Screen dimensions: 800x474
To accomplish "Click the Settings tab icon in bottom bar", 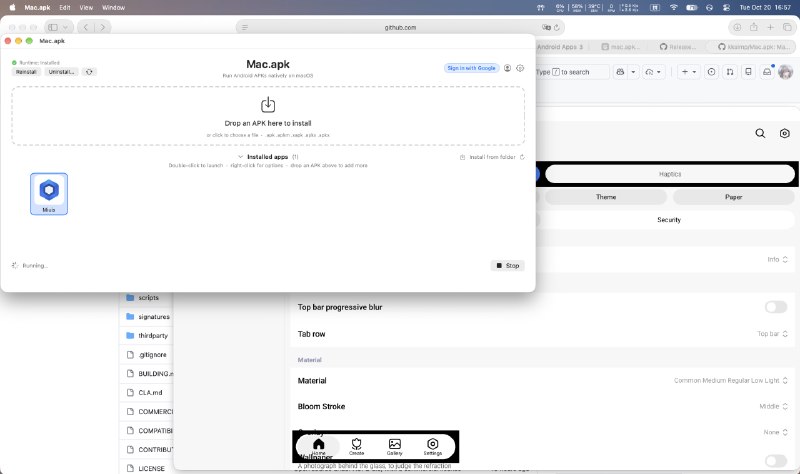I will 433,446.
